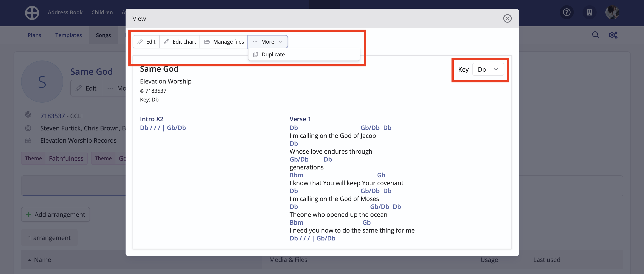
Task: Click the Same God title on background page
Action: (x=92, y=72)
